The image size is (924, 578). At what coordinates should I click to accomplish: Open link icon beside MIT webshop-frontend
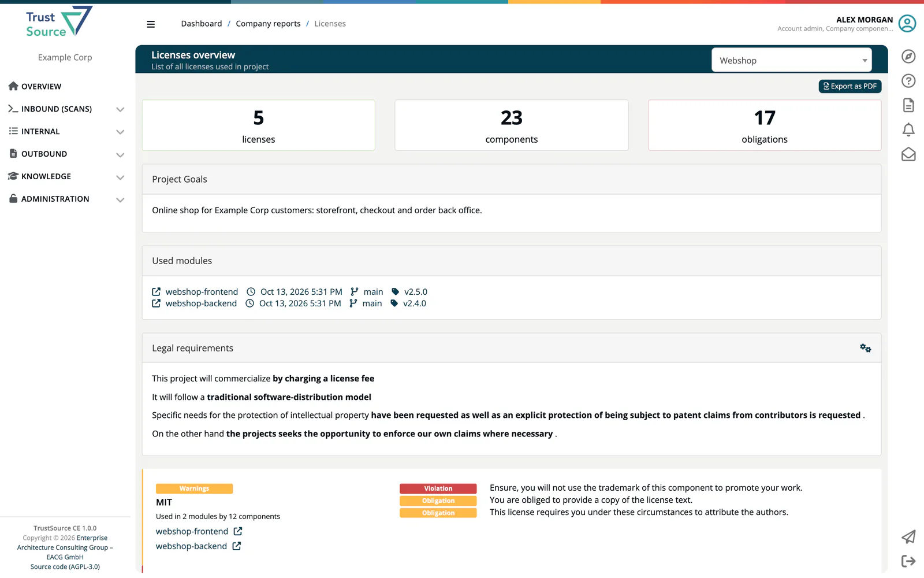238,531
